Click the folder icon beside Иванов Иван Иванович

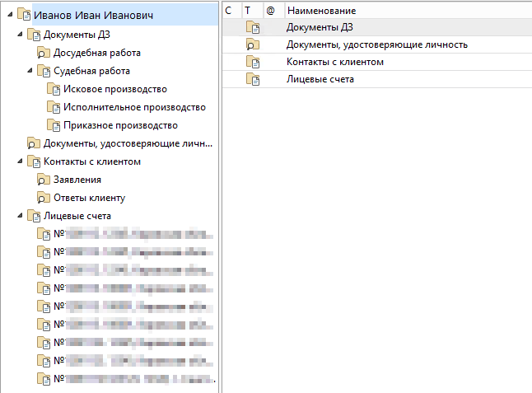[x=24, y=15]
